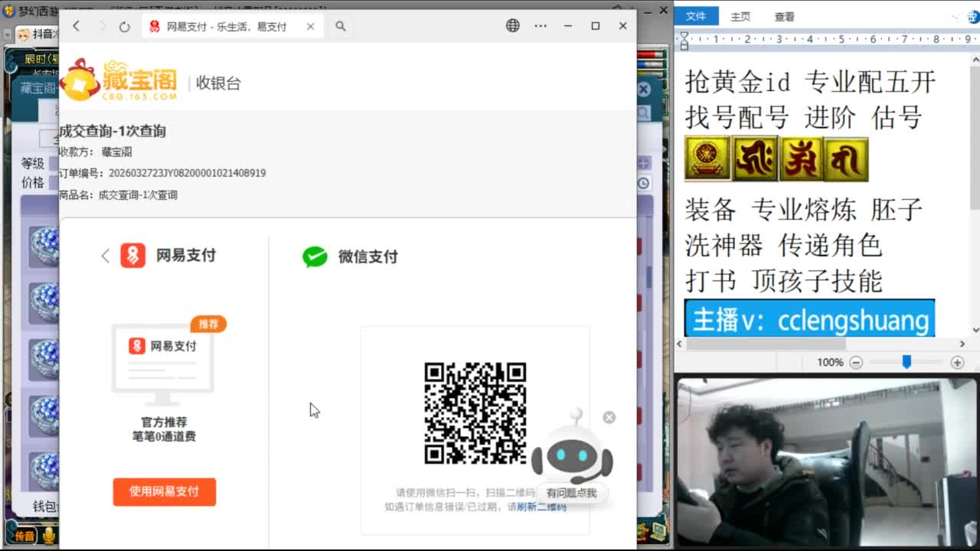This screenshot has height=551, width=980.
Task: Click the 洗神器 传递角色 line
Action: tap(783, 246)
